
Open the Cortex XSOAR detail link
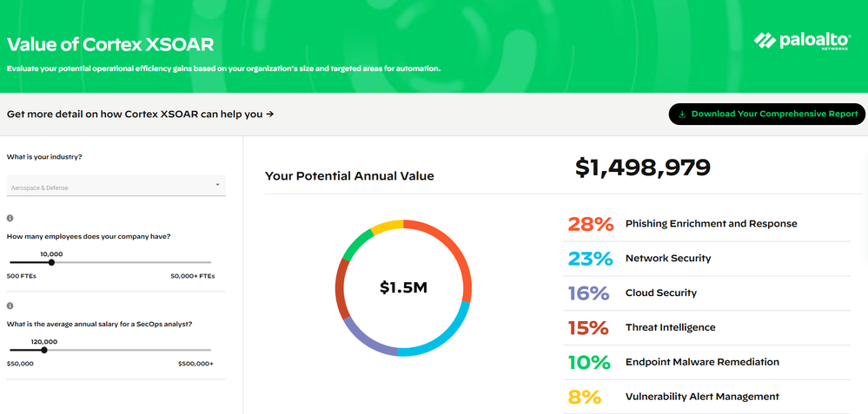tap(141, 114)
